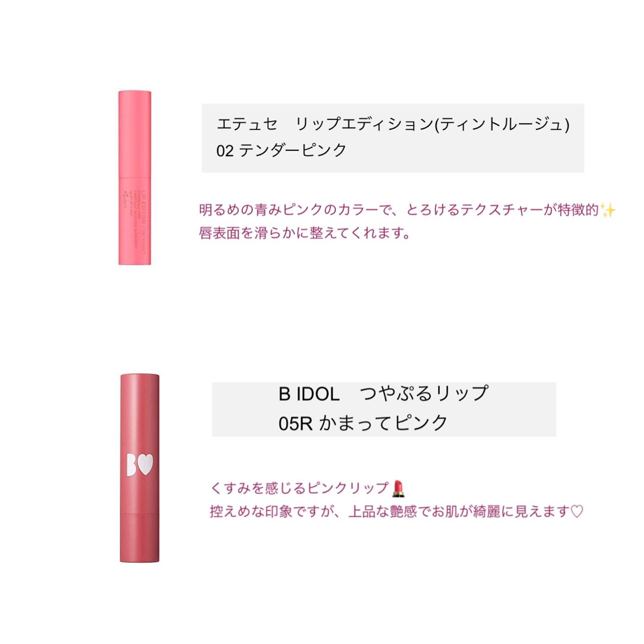Viewport: 644px width, 644px height.
Task: Click the sparkle emoji after 特徴的
Action: pyautogui.click(x=608, y=210)
